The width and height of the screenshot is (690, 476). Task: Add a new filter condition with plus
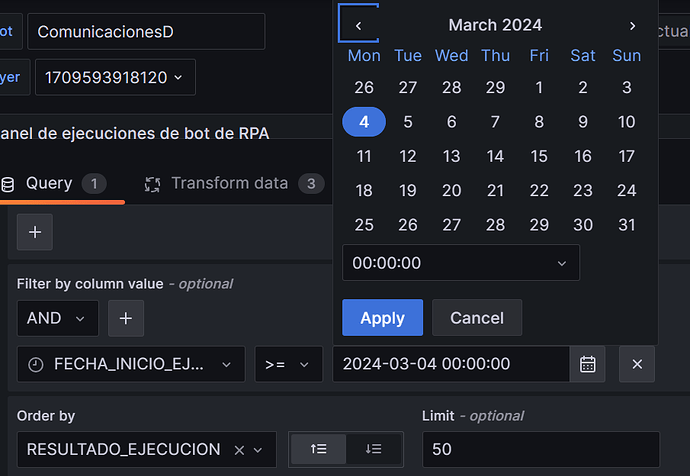coord(125,318)
